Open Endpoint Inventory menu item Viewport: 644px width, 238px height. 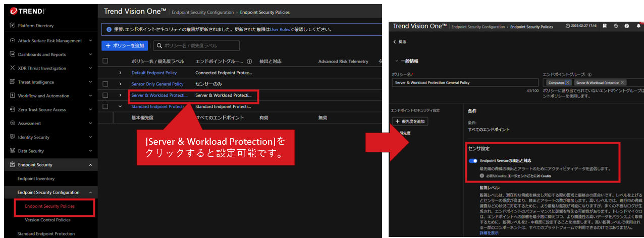[x=36, y=178]
